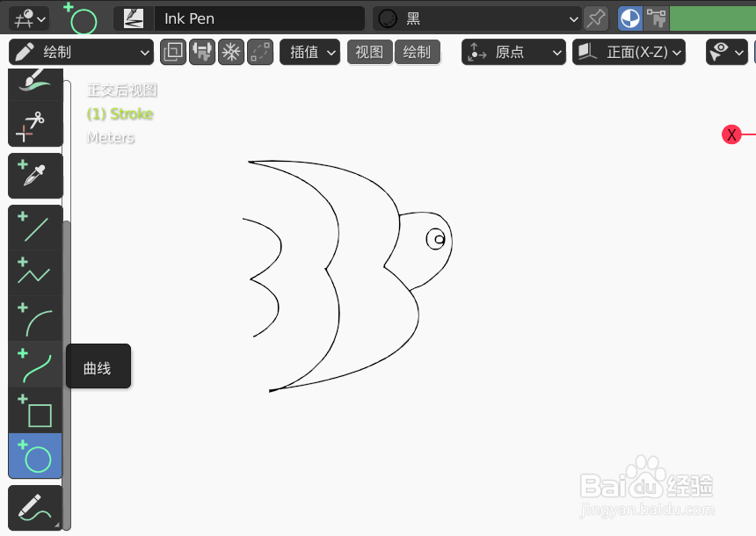Select the Polyline tool
The width and height of the screenshot is (756, 536).
point(35,273)
